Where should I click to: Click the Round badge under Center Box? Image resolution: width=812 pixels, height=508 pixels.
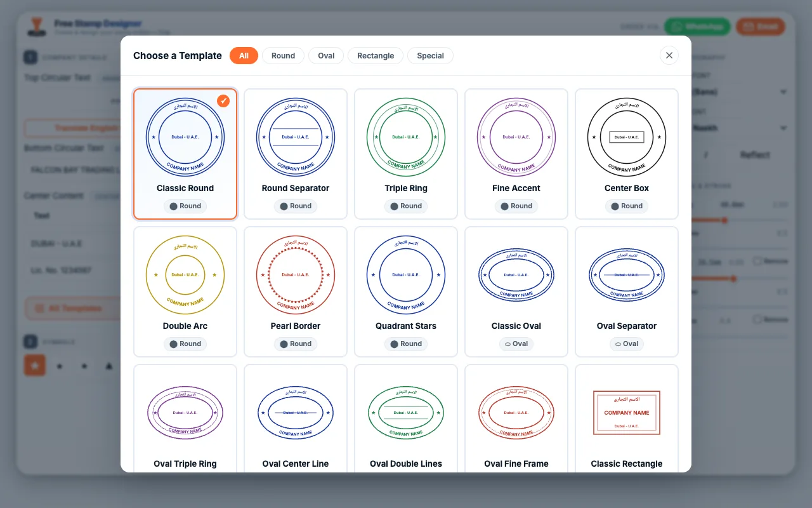coord(627,206)
